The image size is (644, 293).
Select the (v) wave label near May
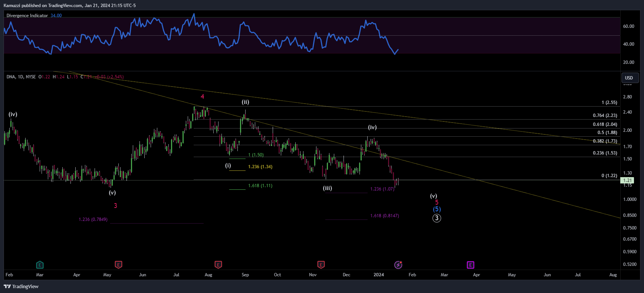[112, 193]
